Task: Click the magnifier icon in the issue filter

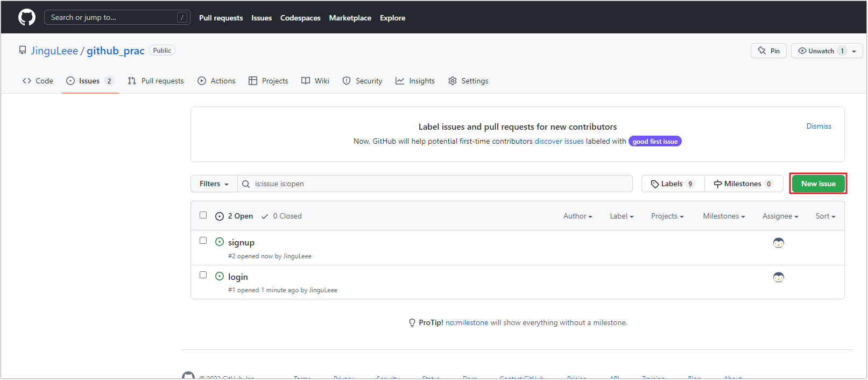Action: point(246,184)
